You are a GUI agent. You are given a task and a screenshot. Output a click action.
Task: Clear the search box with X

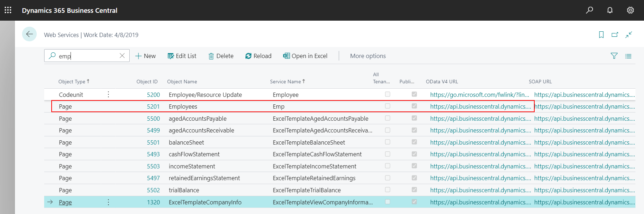(122, 56)
